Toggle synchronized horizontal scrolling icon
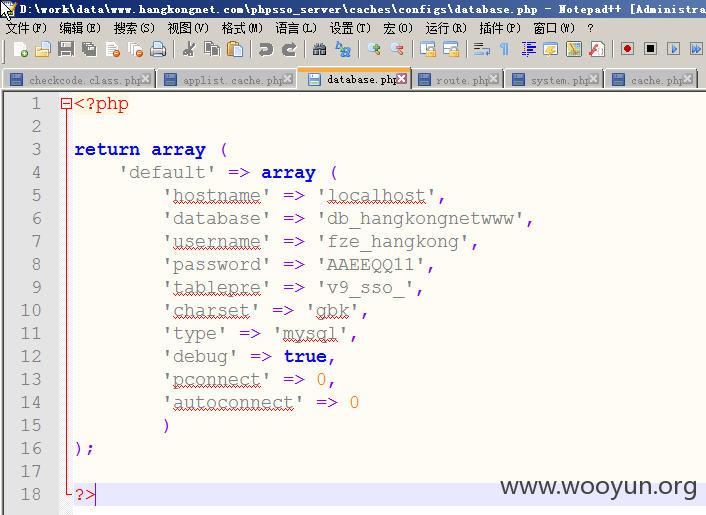 [451, 49]
